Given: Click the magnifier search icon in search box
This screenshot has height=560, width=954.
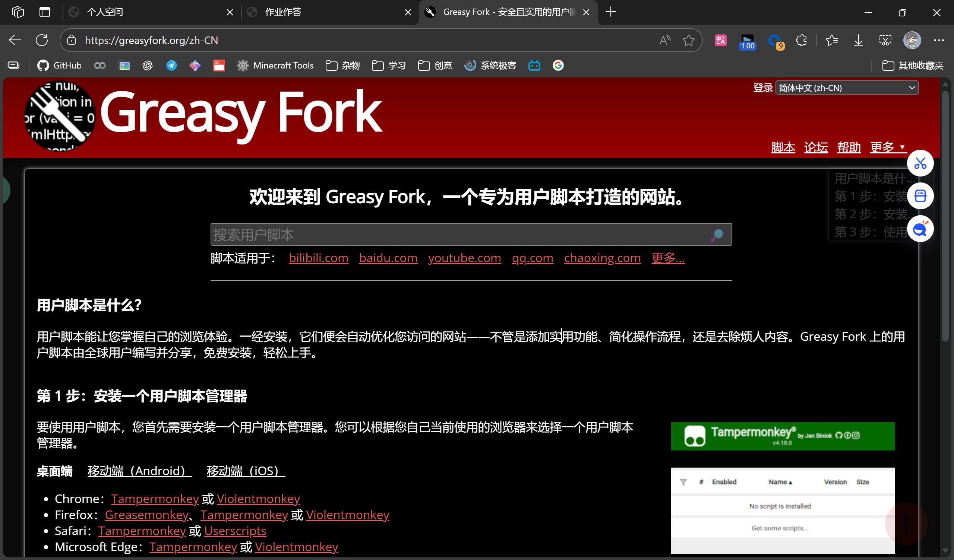Looking at the screenshot, I should 717,235.
